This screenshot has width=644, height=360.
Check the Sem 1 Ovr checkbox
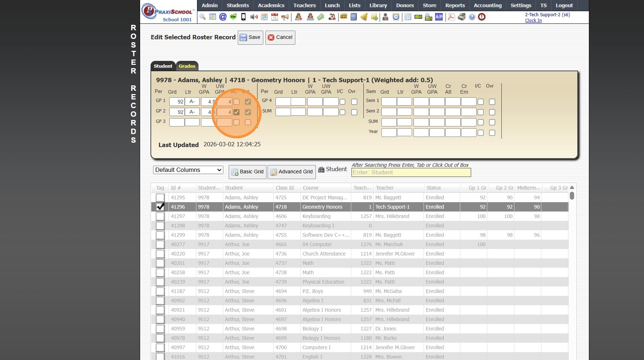tap(492, 102)
